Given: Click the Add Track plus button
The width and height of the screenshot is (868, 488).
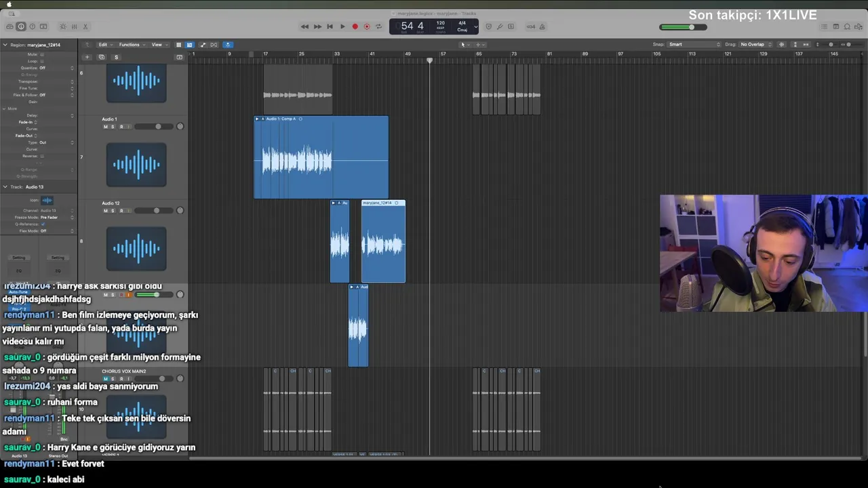Looking at the screenshot, I should pos(87,57).
